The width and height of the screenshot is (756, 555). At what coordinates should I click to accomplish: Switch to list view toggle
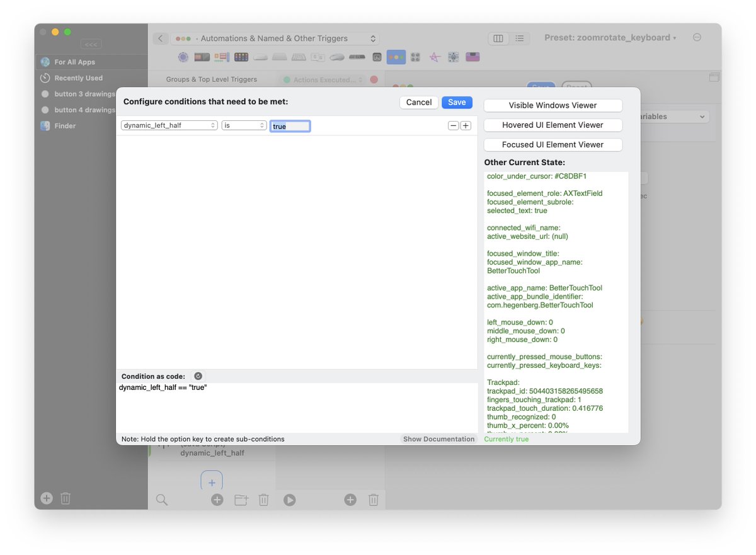coord(520,38)
